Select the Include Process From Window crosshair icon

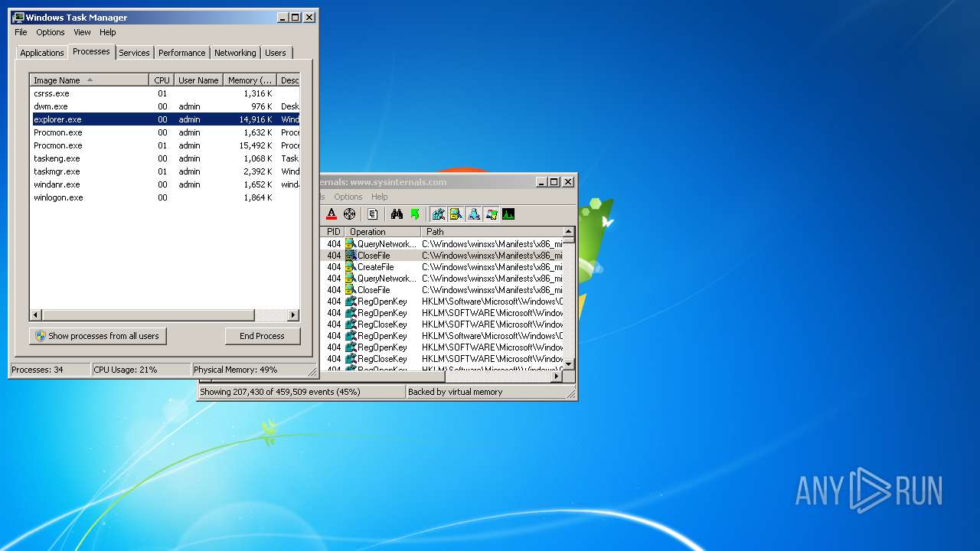(350, 214)
